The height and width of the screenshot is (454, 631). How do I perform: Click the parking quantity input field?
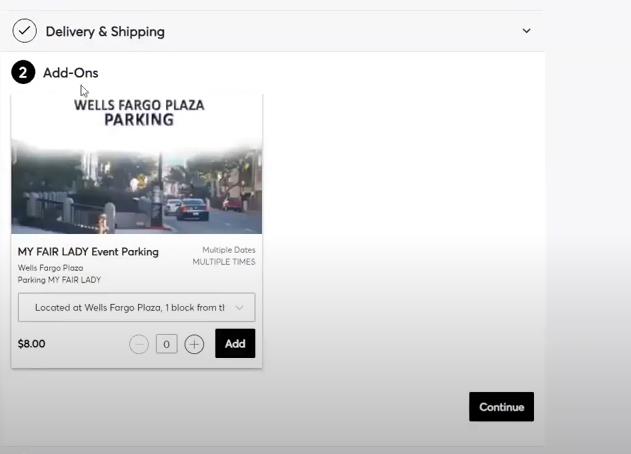click(166, 344)
